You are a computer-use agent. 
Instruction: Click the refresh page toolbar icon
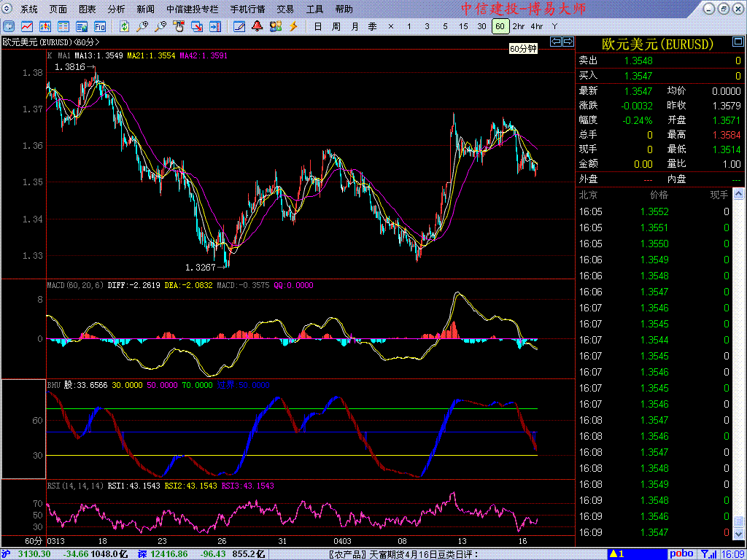point(125,26)
